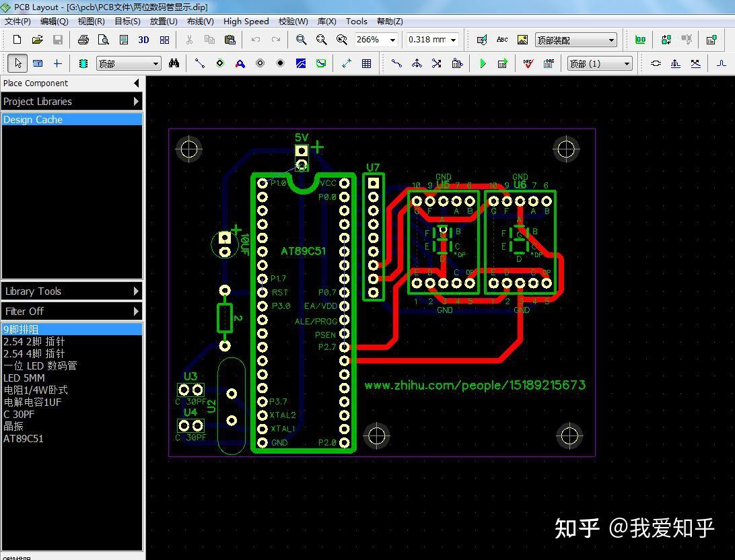Click the DRC check icon with red checkmark
The width and height of the screenshot is (735, 560).
(x=528, y=63)
